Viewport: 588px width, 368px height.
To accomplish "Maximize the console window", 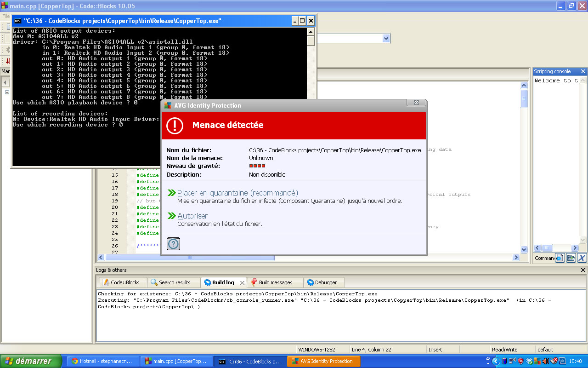I will pyautogui.click(x=302, y=21).
